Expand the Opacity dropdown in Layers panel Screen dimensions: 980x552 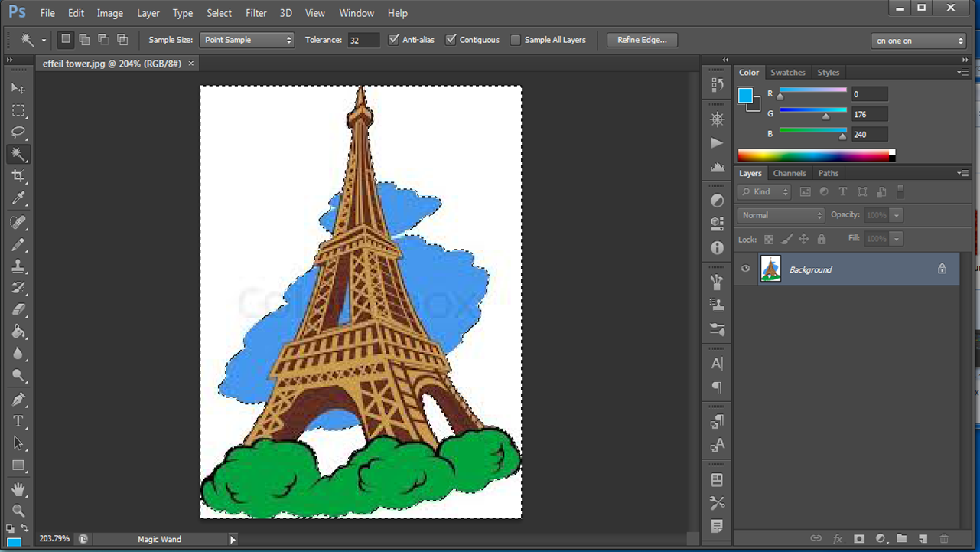tap(896, 215)
